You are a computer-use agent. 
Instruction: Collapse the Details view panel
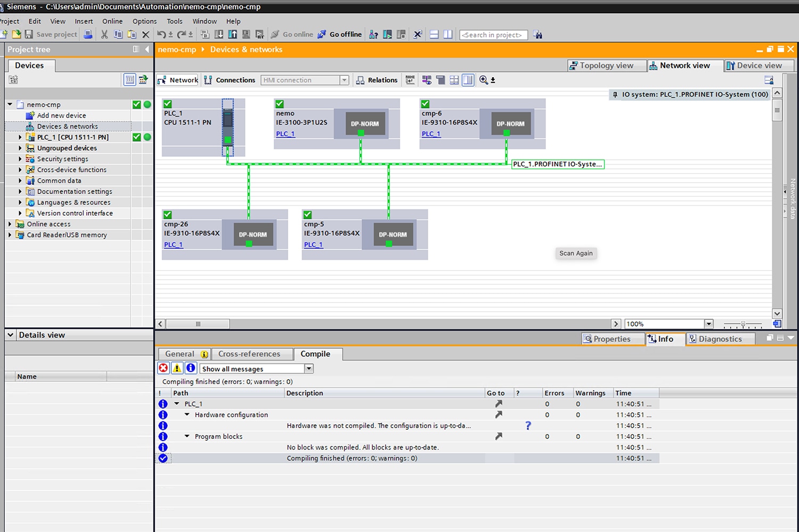point(10,335)
